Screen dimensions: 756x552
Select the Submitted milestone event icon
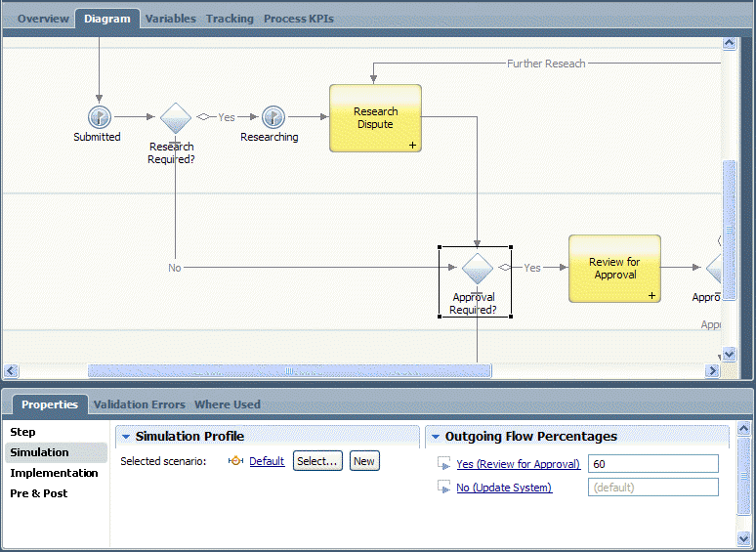click(x=100, y=116)
